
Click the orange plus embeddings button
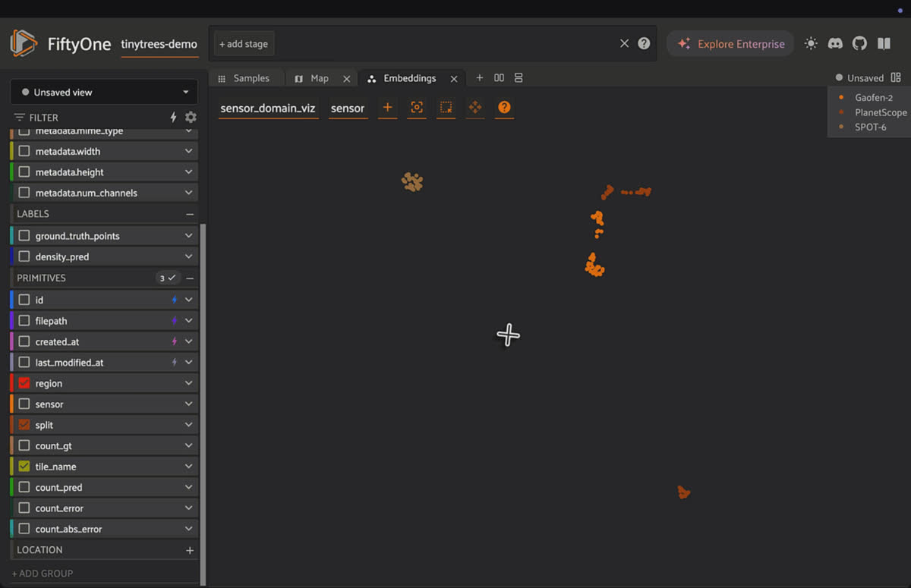point(387,108)
